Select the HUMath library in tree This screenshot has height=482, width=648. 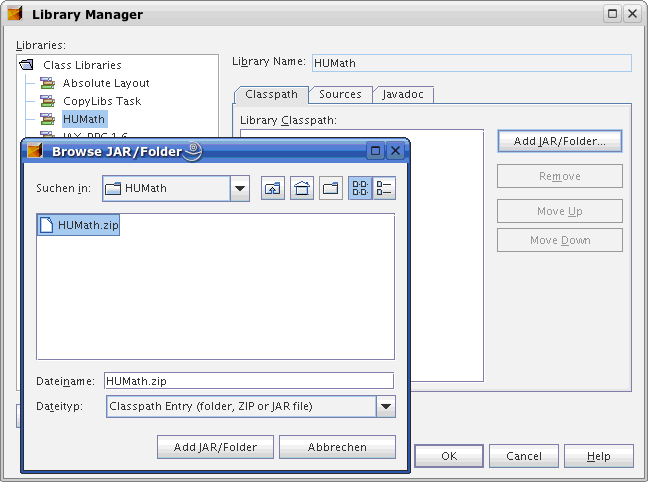(83, 120)
